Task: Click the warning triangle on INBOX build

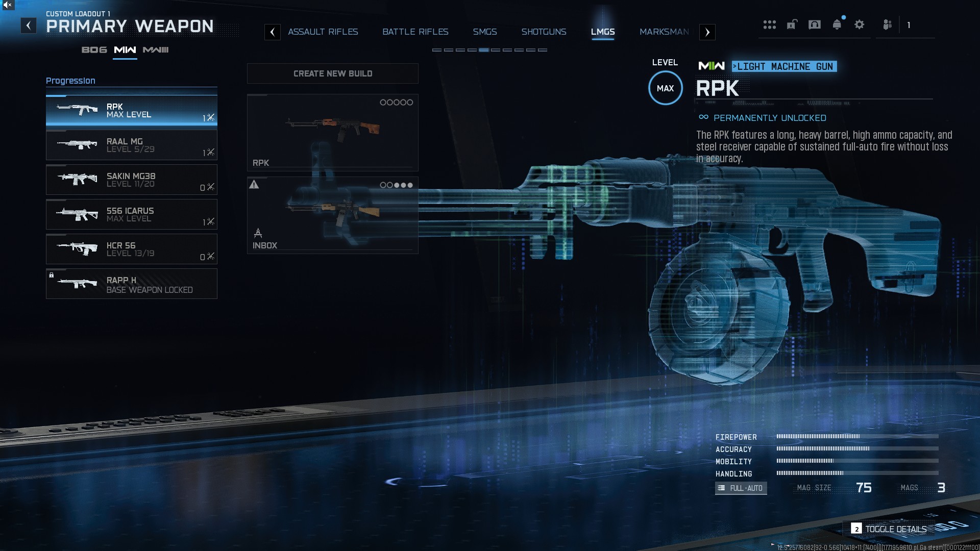Action: (254, 185)
